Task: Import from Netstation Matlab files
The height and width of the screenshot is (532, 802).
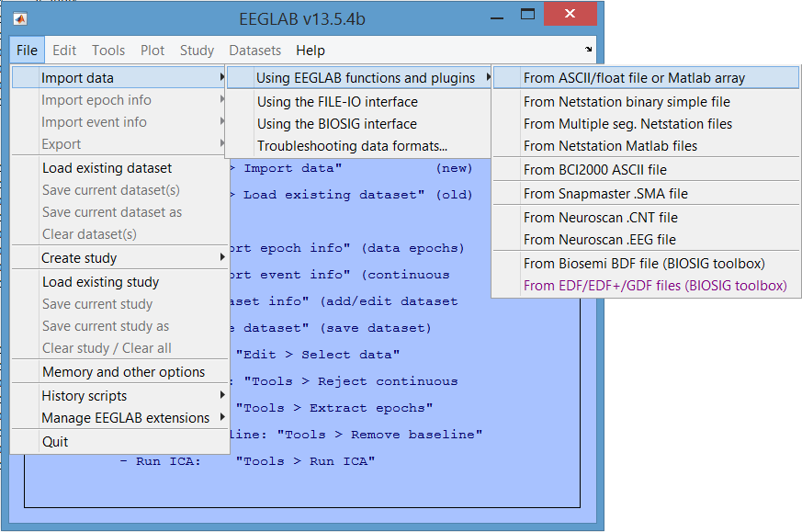Action: tap(646, 146)
